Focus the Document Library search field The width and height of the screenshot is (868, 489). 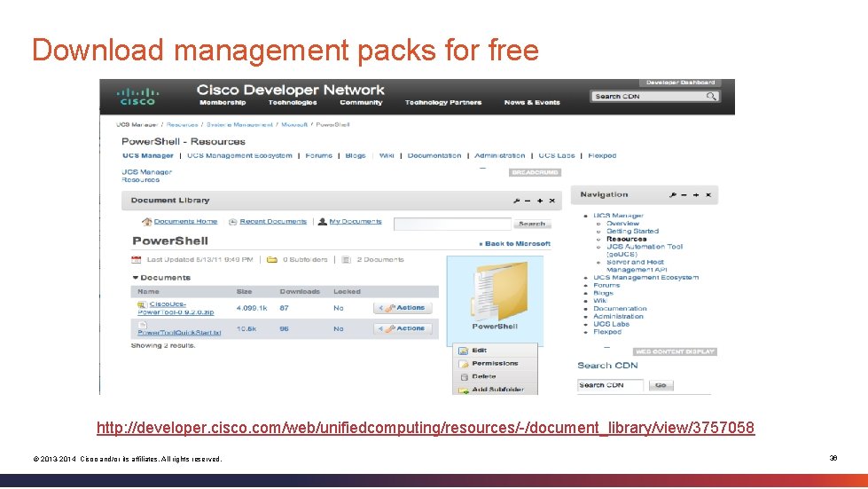tap(452, 224)
